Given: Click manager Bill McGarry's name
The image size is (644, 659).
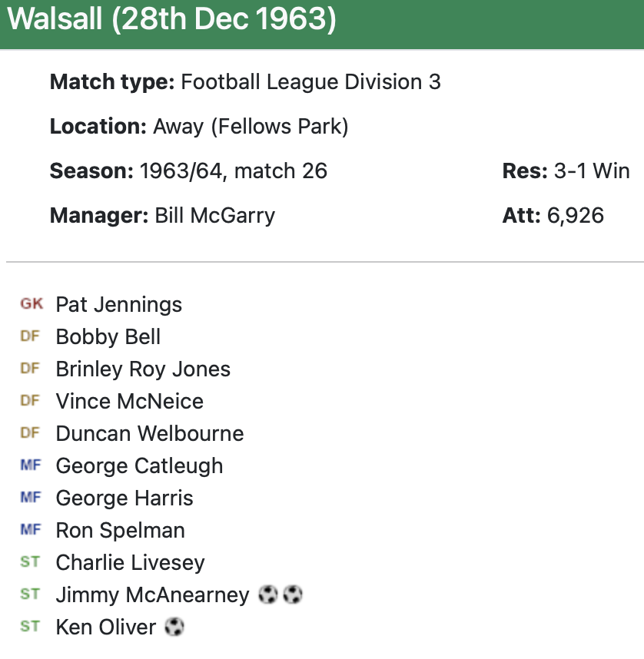Looking at the screenshot, I should (214, 215).
